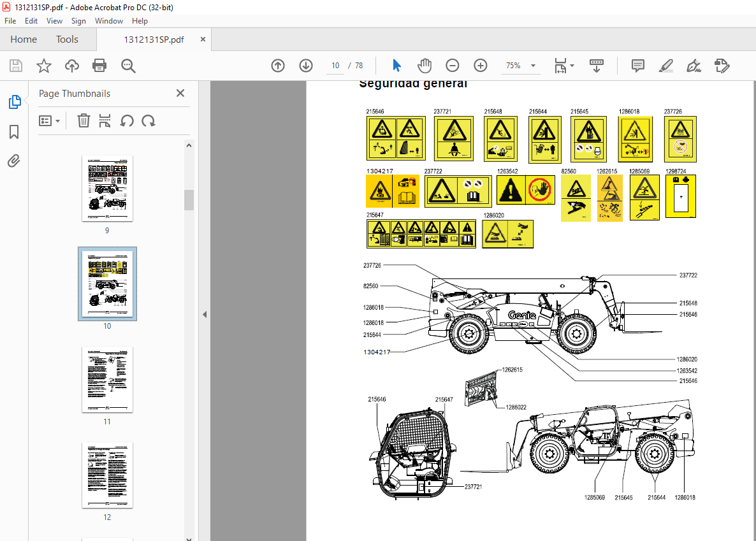This screenshot has width=756, height=541.
Task: Click the Save file icon
Action: click(x=16, y=66)
